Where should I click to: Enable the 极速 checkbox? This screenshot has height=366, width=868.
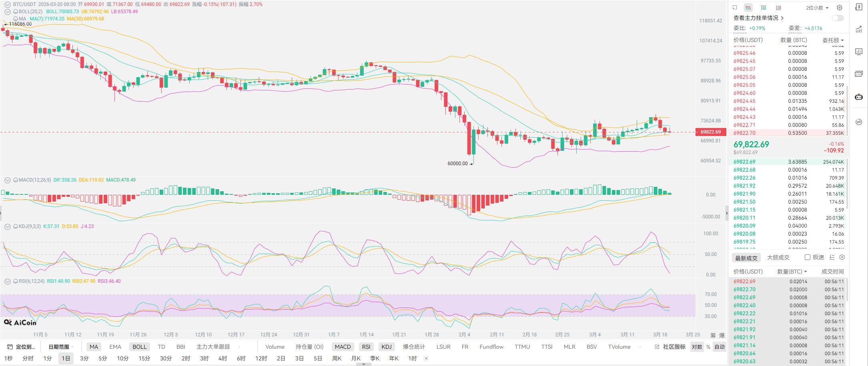pyautogui.click(x=808, y=257)
